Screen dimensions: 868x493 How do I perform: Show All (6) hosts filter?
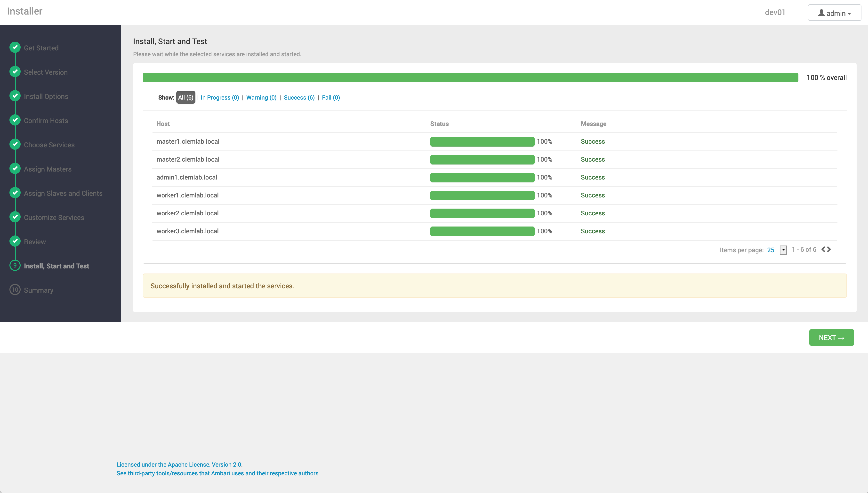point(186,98)
